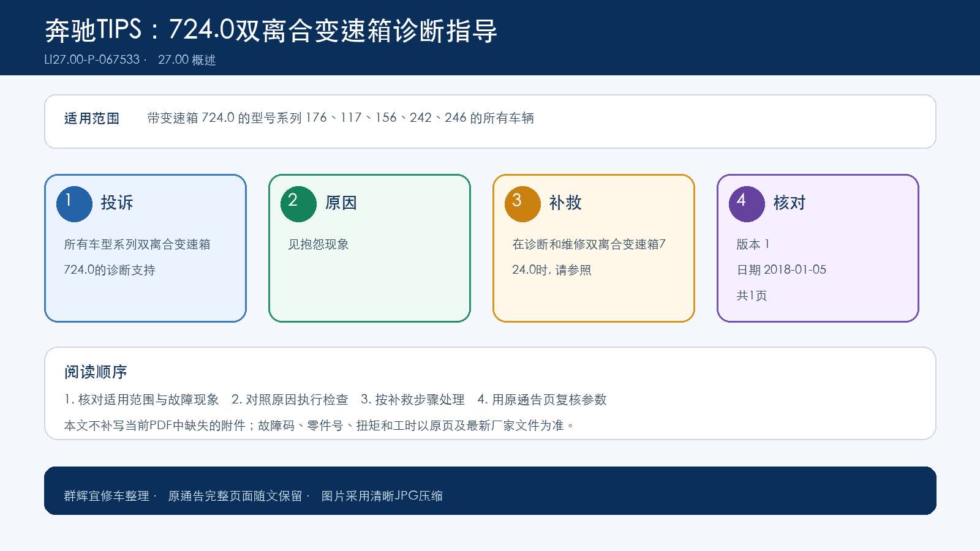
Task: Click the 补救 card heading
Action: pyautogui.click(x=565, y=203)
